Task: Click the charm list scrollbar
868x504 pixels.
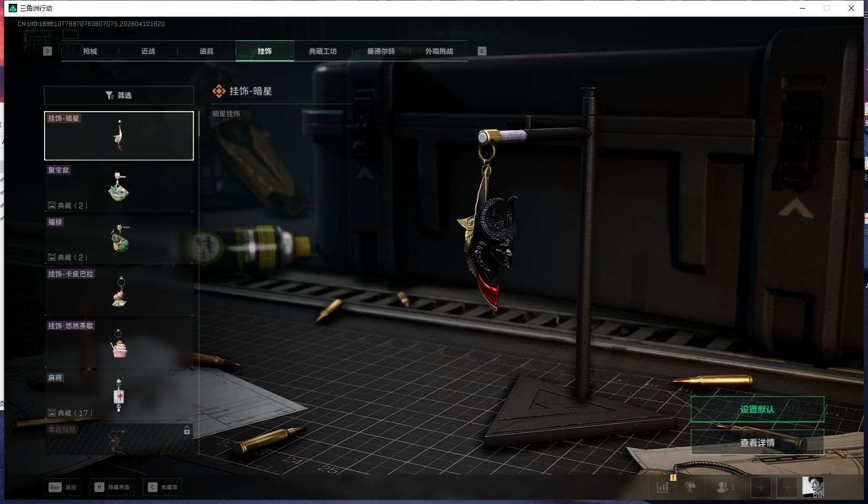Action: point(199,125)
